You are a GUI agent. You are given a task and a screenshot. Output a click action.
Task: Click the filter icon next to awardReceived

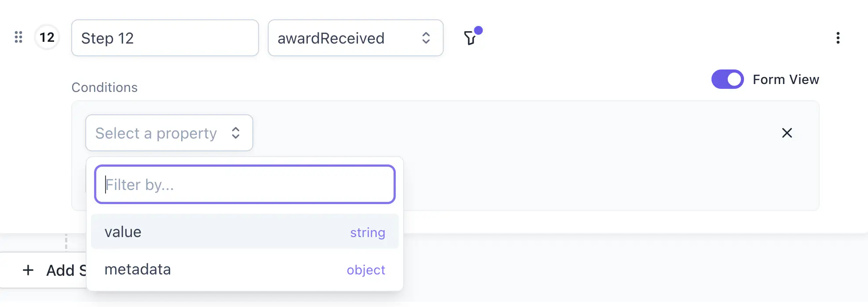click(470, 38)
